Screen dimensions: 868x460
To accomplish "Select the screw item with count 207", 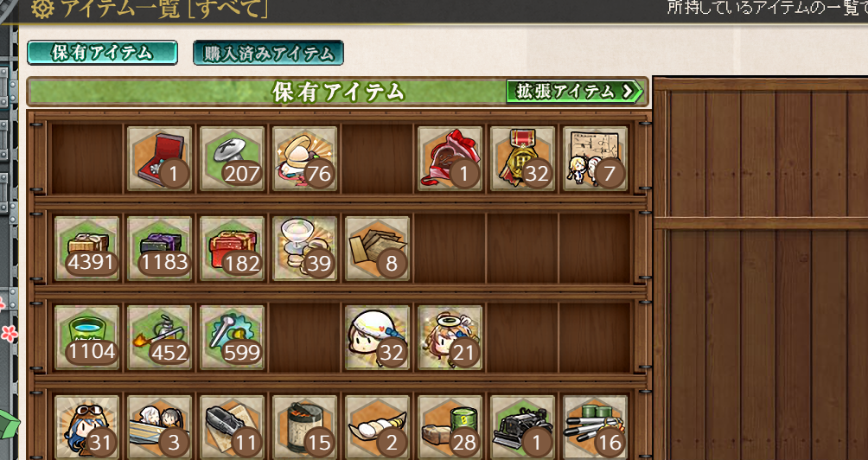I will (232, 158).
